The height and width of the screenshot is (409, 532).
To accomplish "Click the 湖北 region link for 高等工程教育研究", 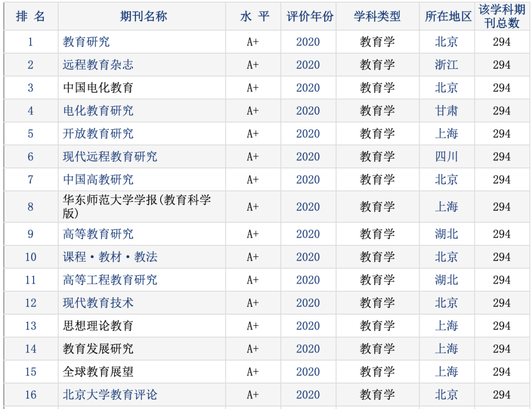I will pyautogui.click(x=446, y=280).
